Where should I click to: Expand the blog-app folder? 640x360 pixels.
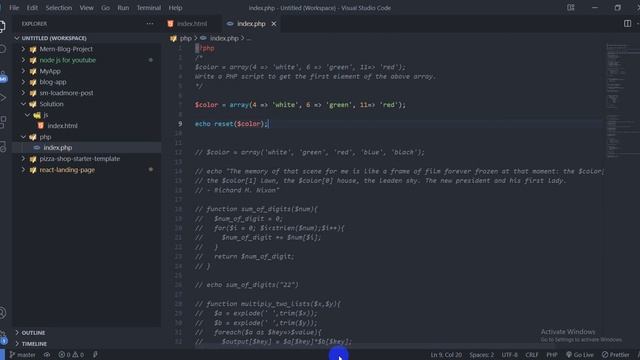(x=24, y=82)
